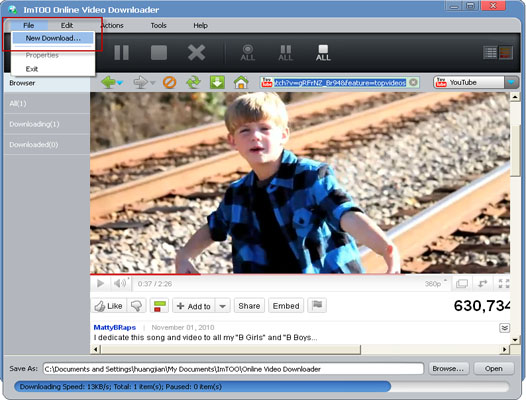Mute the video volume
526x400 pixels.
120,284
